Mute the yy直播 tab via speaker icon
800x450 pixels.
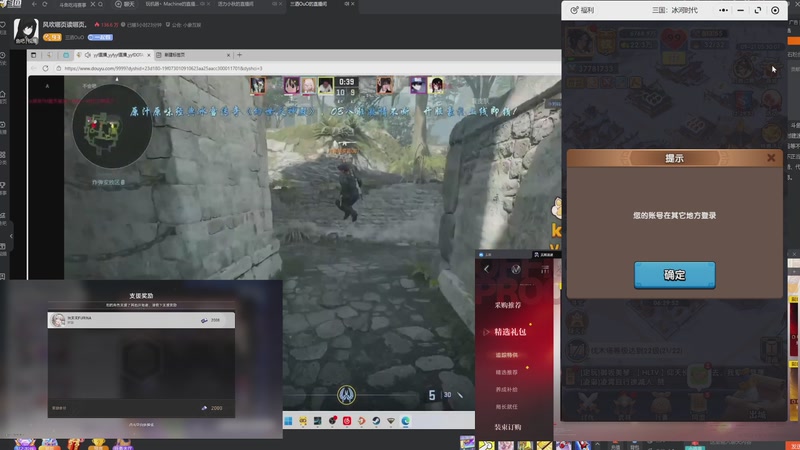(x=88, y=55)
